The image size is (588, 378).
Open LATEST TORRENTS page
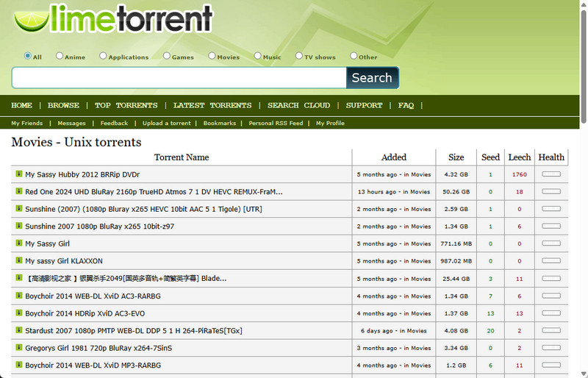point(212,105)
